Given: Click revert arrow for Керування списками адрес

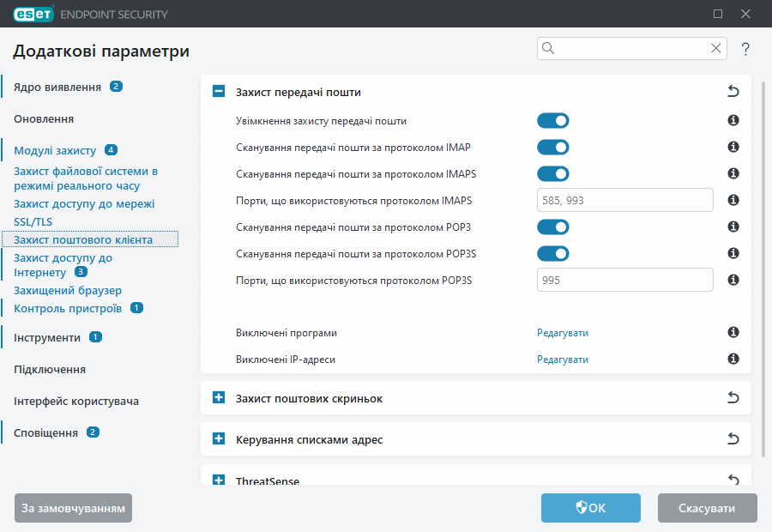Looking at the screenshot, I should [x=733, y=439].
